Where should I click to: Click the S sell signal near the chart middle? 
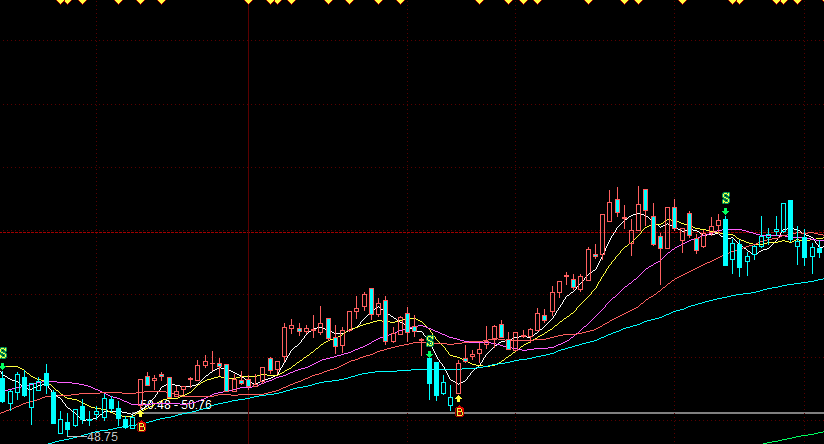(430, 342)
